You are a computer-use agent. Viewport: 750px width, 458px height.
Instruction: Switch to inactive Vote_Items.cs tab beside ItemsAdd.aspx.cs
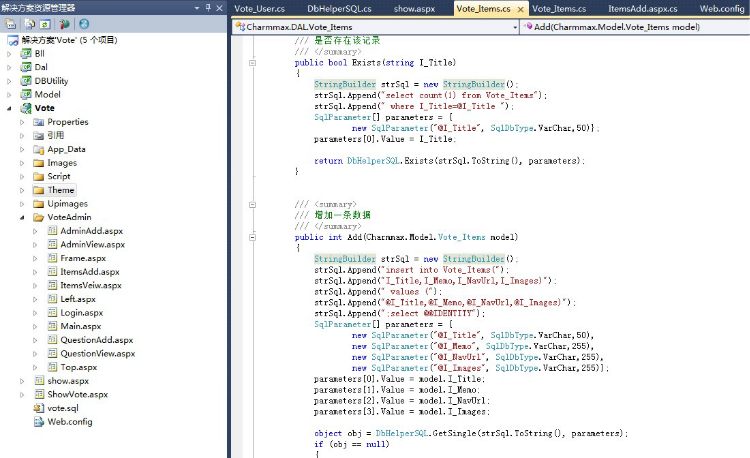pyautogui.click(x=559, y=9)
